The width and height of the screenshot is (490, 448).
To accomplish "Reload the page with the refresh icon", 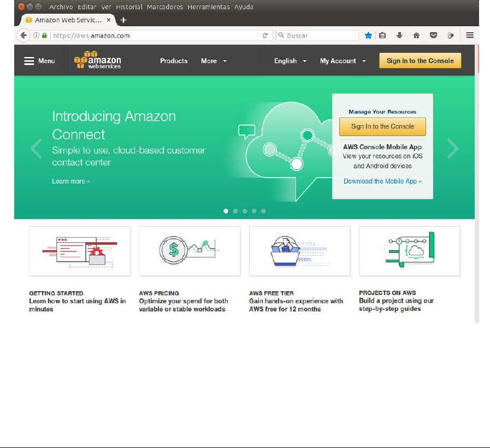I will tap(265, 36).
